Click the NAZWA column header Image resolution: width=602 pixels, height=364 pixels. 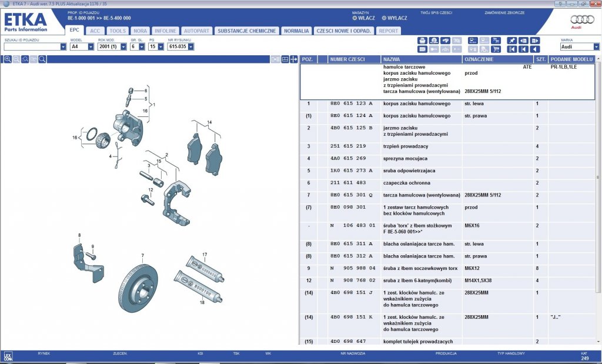[x=422, y=59]
